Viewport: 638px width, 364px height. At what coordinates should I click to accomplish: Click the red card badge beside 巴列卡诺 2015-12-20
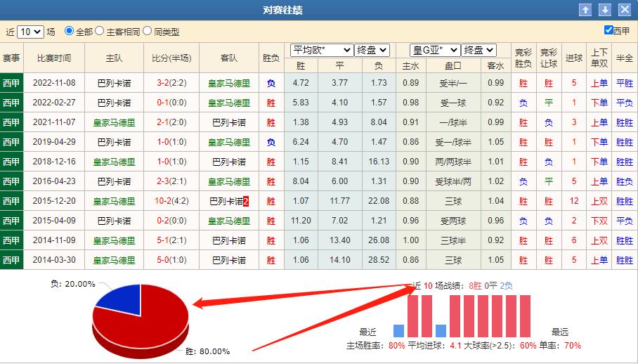tap(246, 201)
